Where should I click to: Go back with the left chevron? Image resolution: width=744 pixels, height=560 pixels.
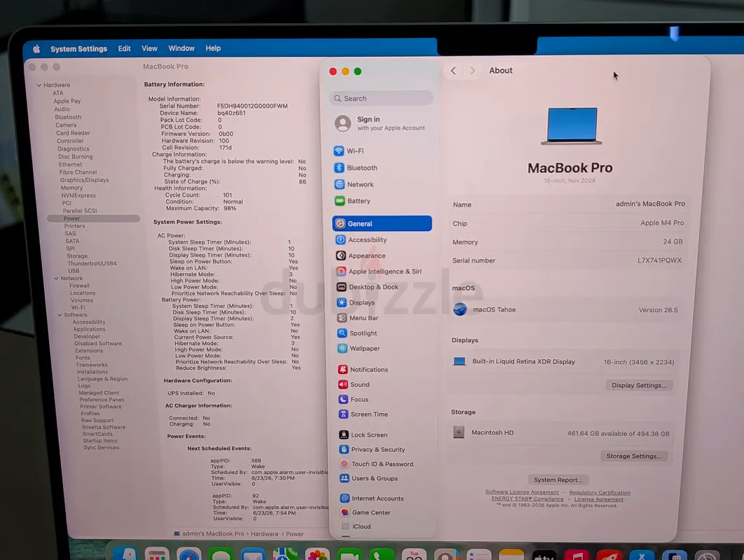[453, 71]
